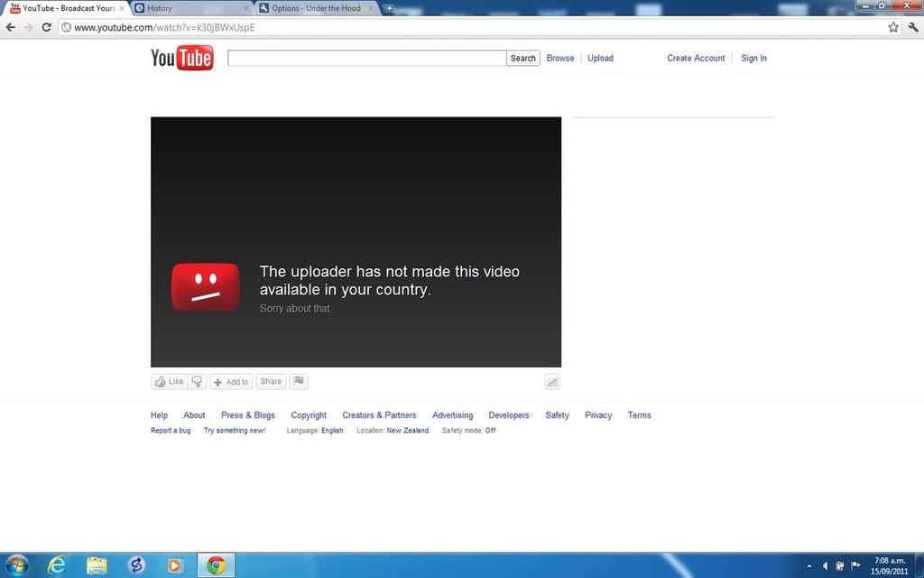Click the thumbs-up Like button

pos(170,382)
